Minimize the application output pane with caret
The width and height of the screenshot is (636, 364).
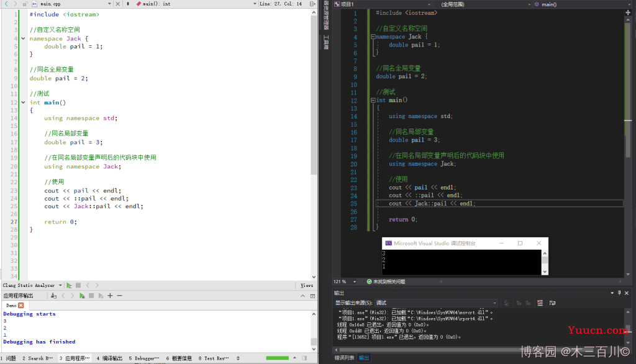302,296
